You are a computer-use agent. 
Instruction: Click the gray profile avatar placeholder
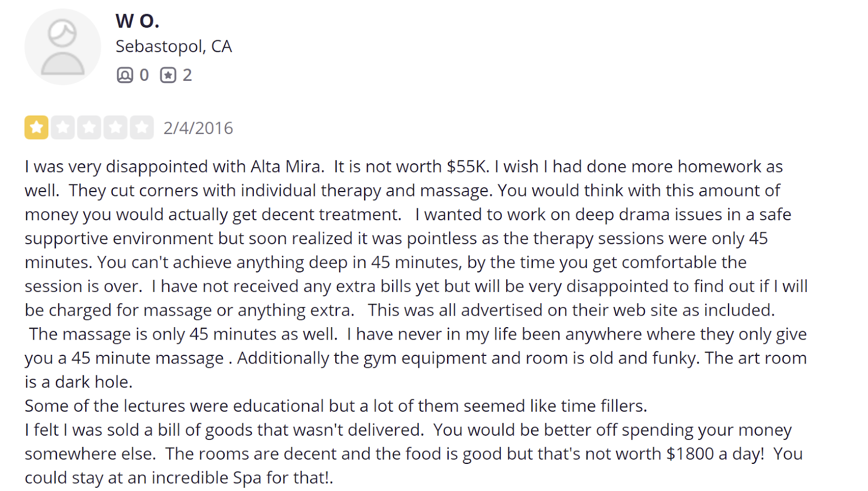tap(62, 47)
